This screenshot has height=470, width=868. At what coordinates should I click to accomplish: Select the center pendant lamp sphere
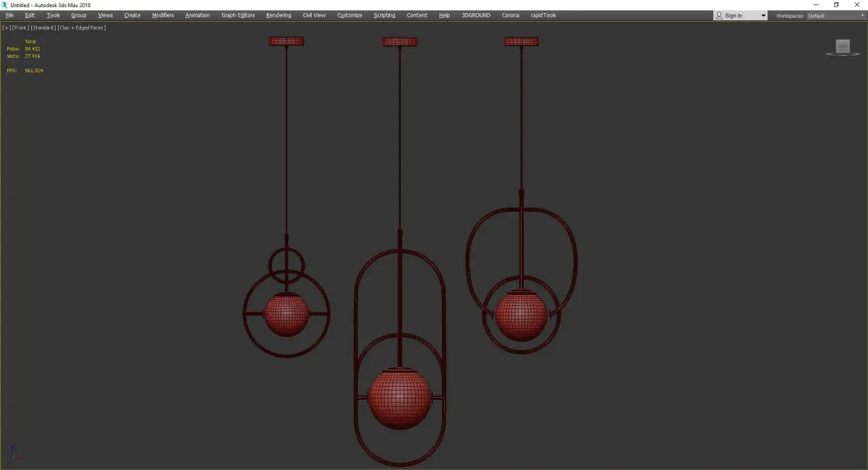400,398
